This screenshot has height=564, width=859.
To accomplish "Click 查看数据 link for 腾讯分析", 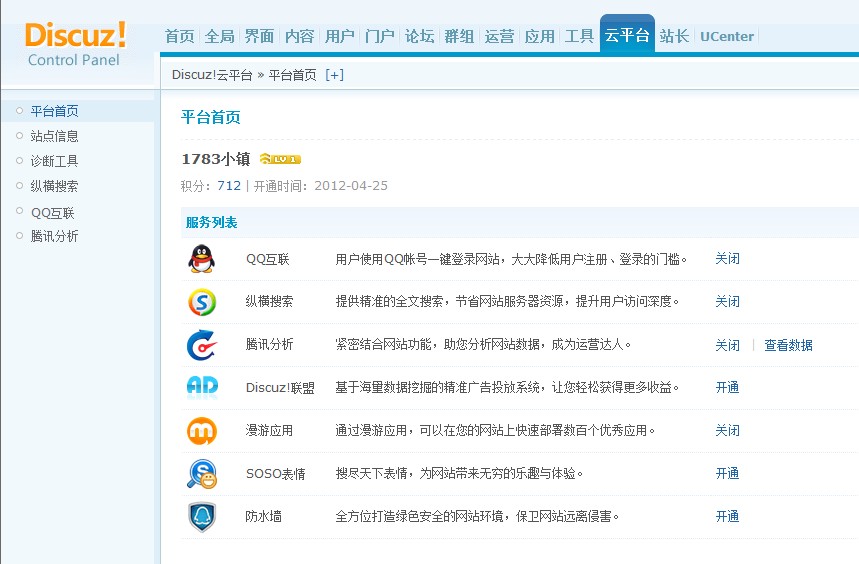I will pos(788,345).
